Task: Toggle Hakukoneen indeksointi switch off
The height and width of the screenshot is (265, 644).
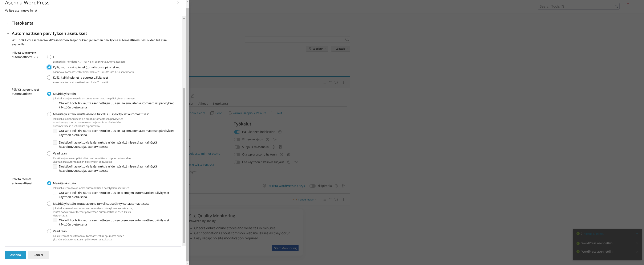Action: tap(237, 132)
